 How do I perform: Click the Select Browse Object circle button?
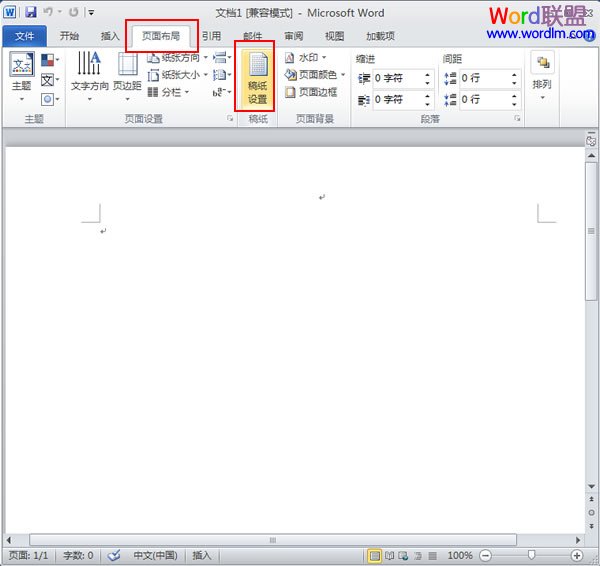point(591,512)
